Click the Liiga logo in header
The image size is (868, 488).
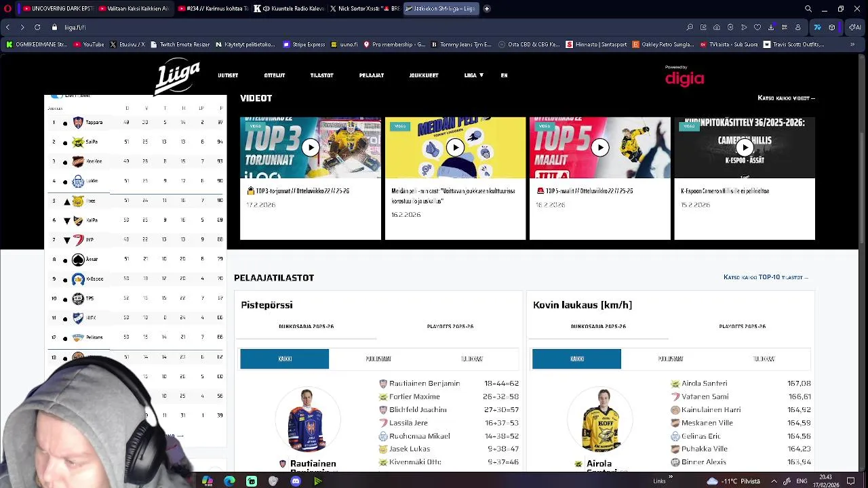coord(177,76)
